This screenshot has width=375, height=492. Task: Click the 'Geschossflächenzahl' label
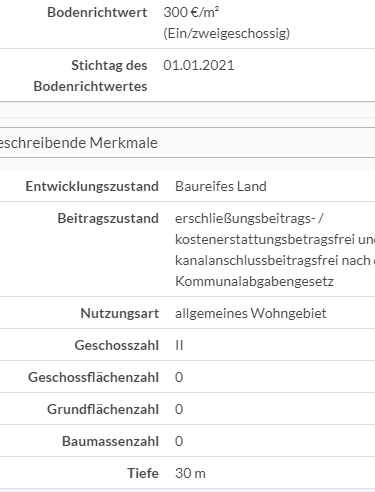93,377
